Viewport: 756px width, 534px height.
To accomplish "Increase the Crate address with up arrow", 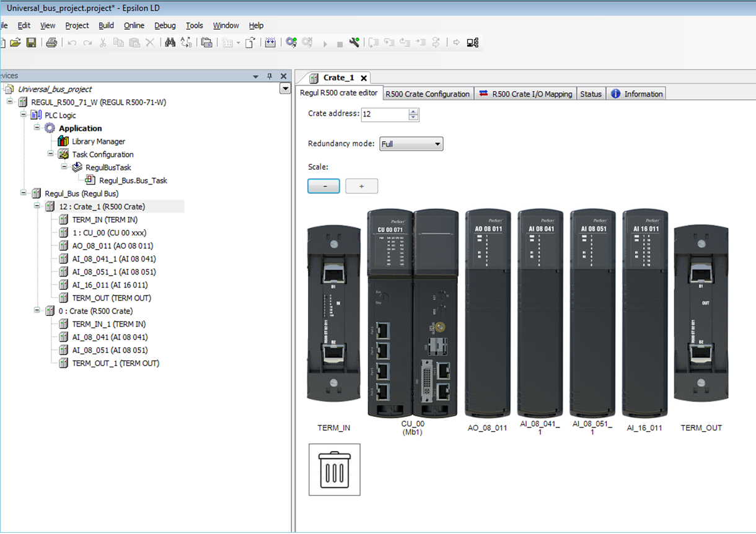I will 414,112.
